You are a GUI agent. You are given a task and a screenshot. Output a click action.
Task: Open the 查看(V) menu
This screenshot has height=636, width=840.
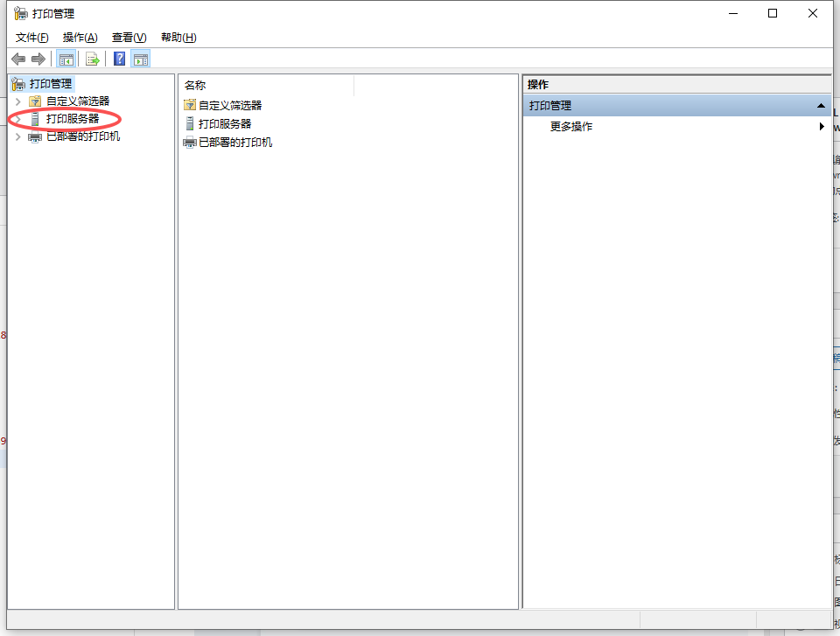[x=129, y=38]
